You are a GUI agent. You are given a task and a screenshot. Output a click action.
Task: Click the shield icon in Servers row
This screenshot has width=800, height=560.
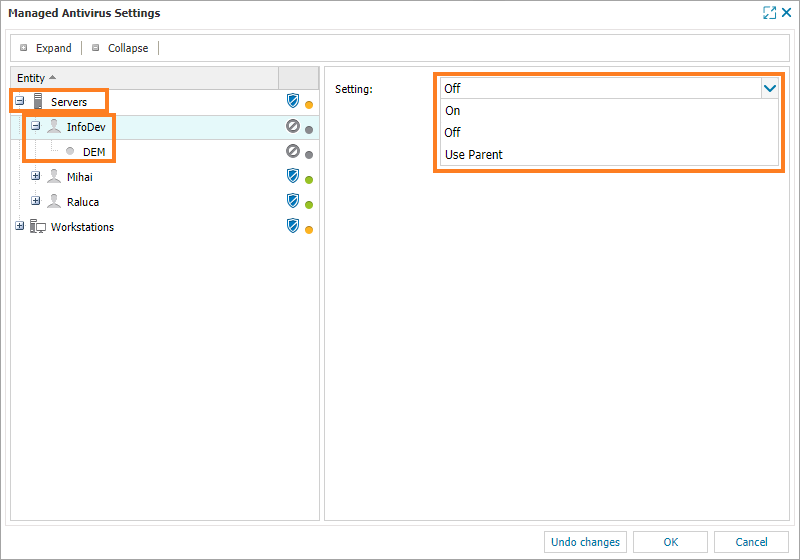point(293,100)
